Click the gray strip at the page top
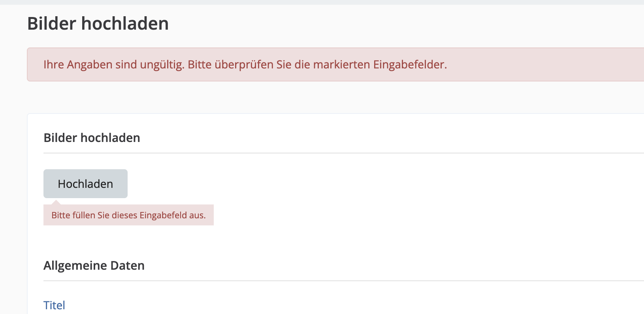The height and width of the screenshot is (314, 644). (x=322, y=2)
